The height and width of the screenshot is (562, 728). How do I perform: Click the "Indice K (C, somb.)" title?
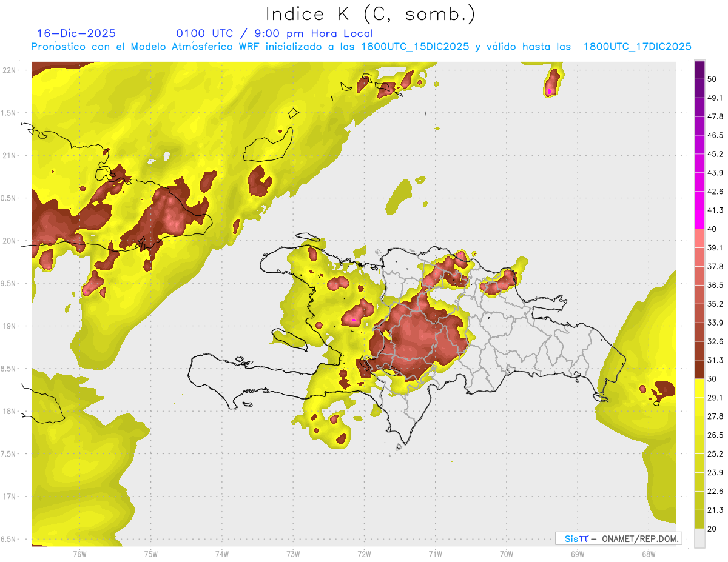[x=370, y=14]
